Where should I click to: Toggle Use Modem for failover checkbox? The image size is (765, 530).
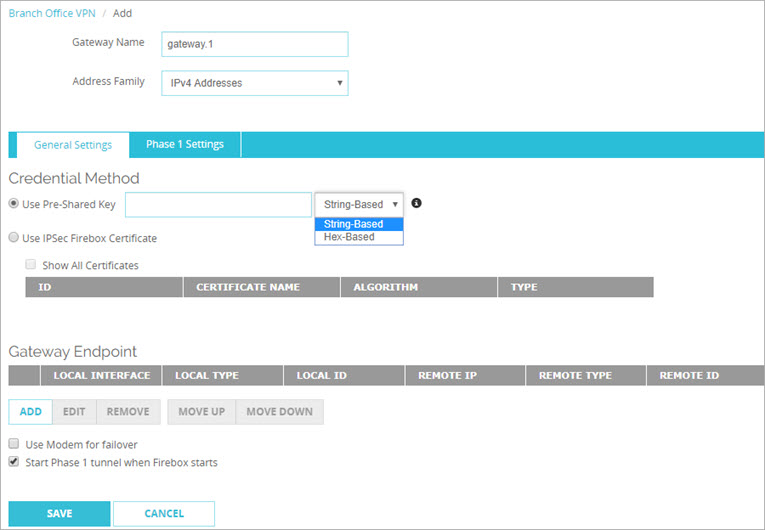(14, 444)
